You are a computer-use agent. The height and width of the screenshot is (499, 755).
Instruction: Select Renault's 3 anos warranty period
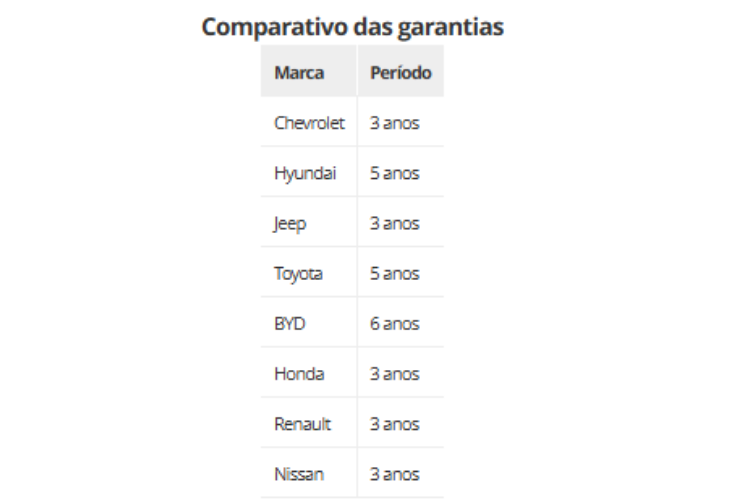point(394,424)
